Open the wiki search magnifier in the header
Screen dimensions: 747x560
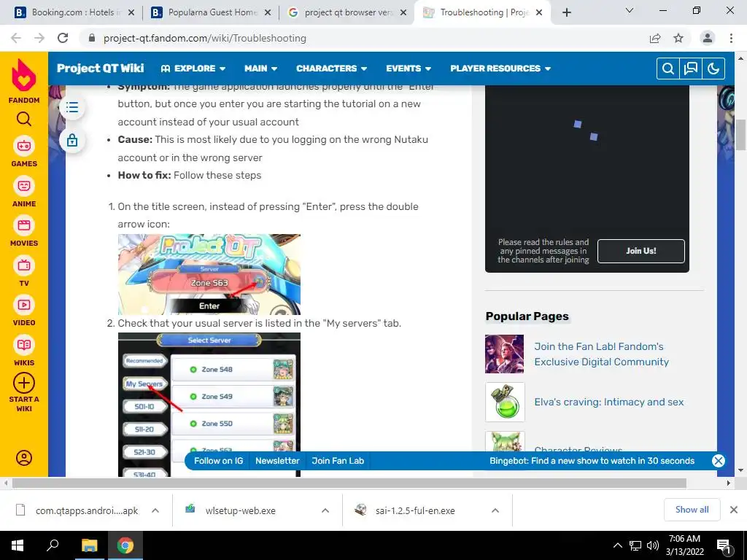tap(668, 69)
